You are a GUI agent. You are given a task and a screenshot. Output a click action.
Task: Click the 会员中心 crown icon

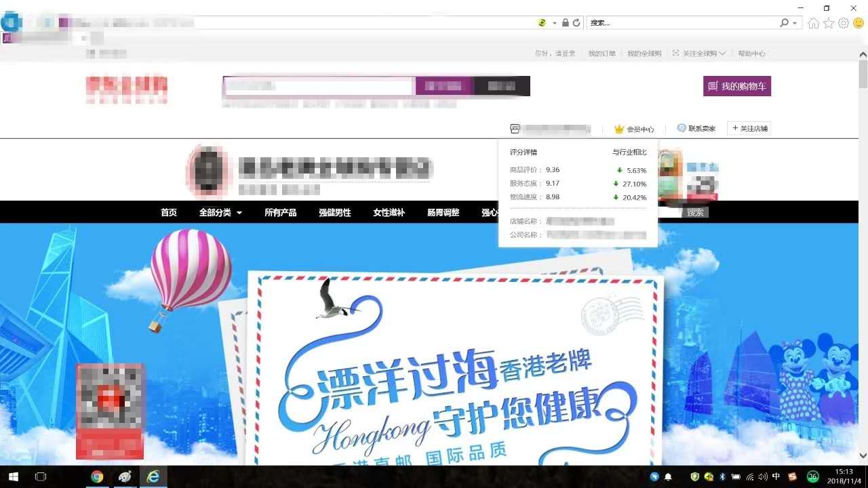pos(619,128)
